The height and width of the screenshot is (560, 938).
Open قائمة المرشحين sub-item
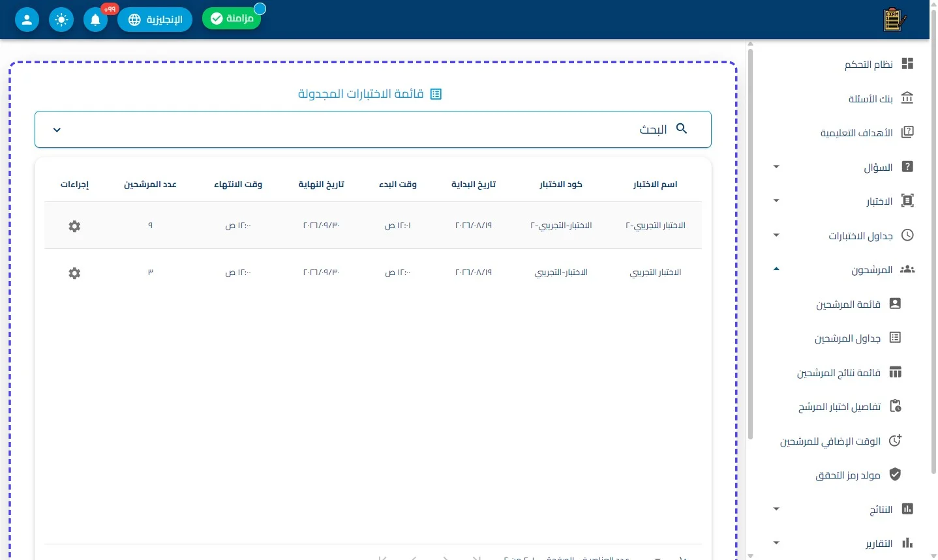pos(858,304)
